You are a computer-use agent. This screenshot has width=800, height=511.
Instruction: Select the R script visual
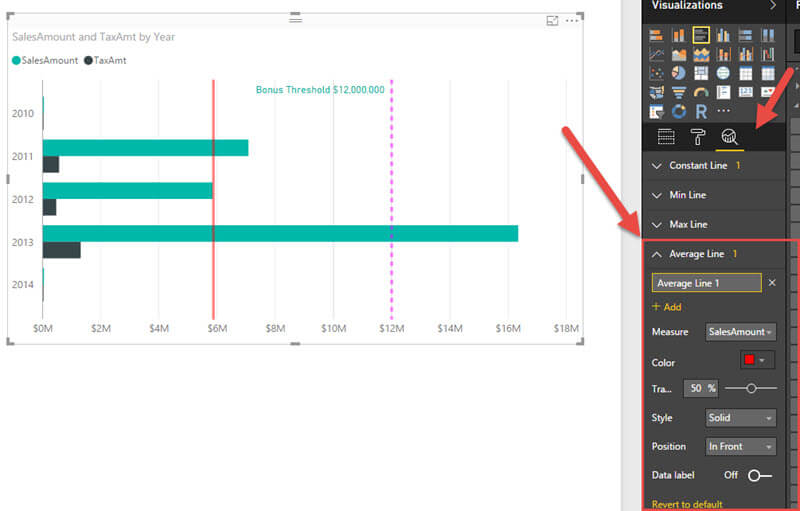tap(701, 111)
